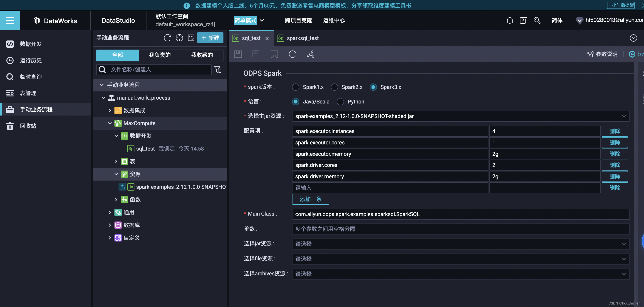644x307 pixels.
Task: Click the lock-file icon in editor toolbar
Action: (x=274, y=54)
